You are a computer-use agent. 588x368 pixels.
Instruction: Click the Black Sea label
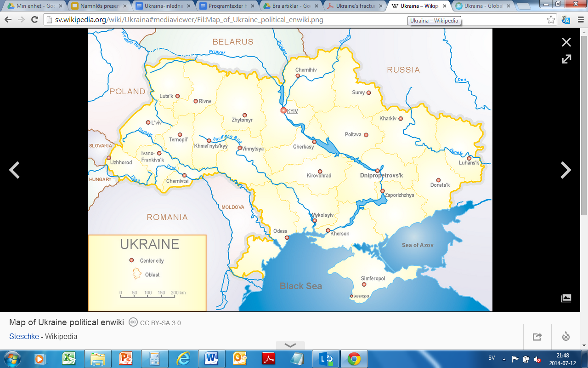pyautogui.click(x=301, y=286)
